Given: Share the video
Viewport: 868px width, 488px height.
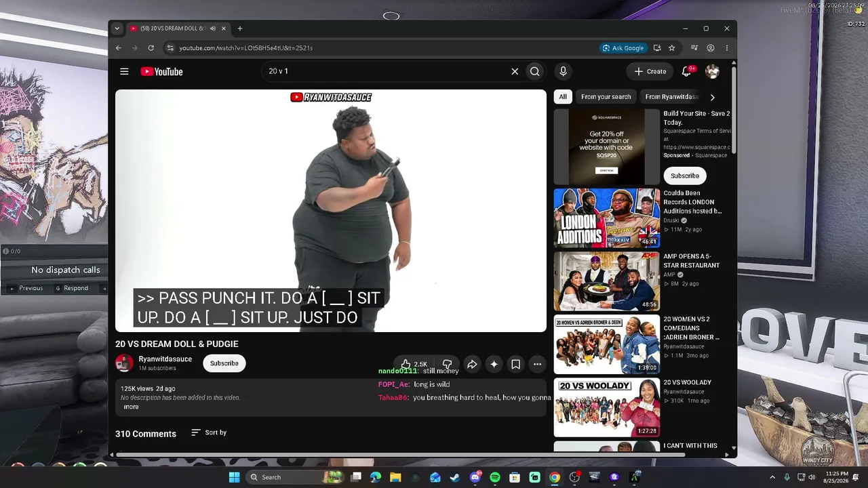Looking at the screenshot, I should coord(472,364).
